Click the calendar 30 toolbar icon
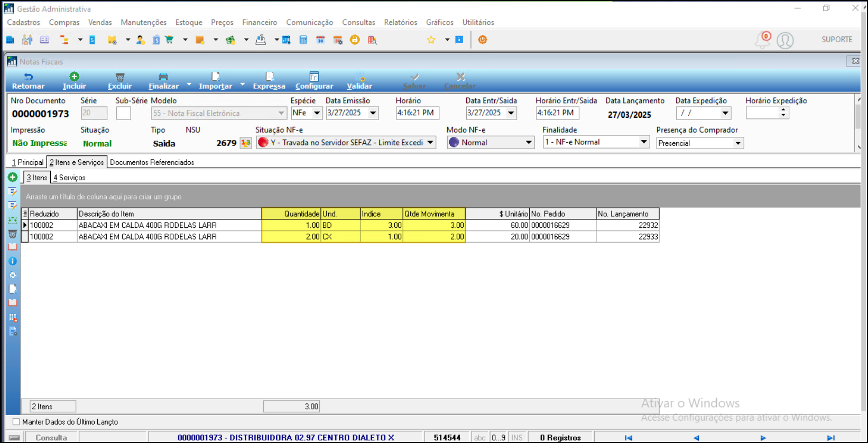Viewport: 868px width, 443px height. click(320, 40)
